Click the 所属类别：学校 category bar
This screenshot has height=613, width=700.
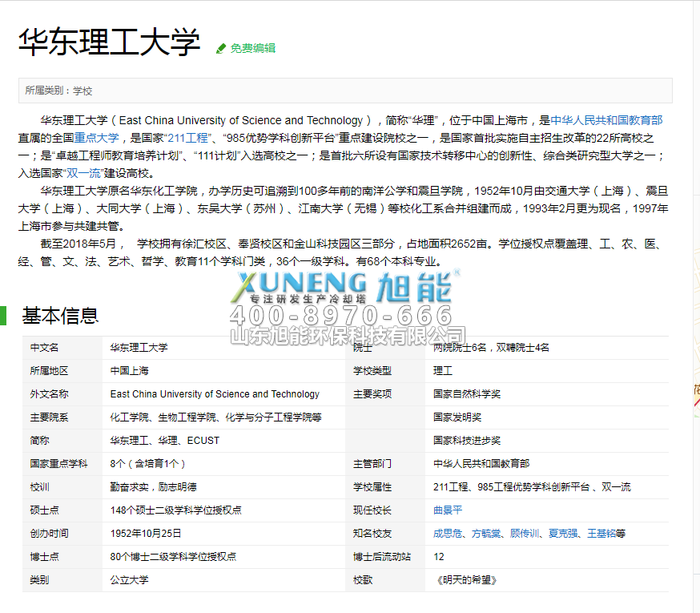click(x=344, y=91)
